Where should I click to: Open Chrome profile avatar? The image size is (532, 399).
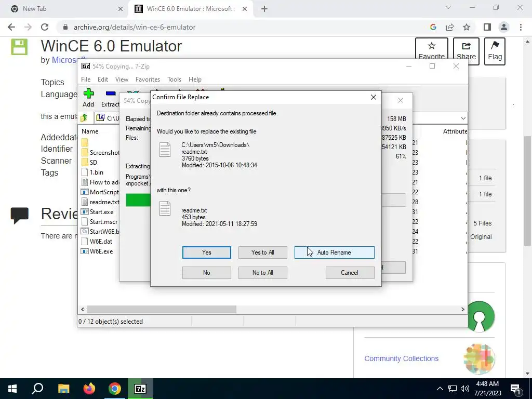point(504,27)
